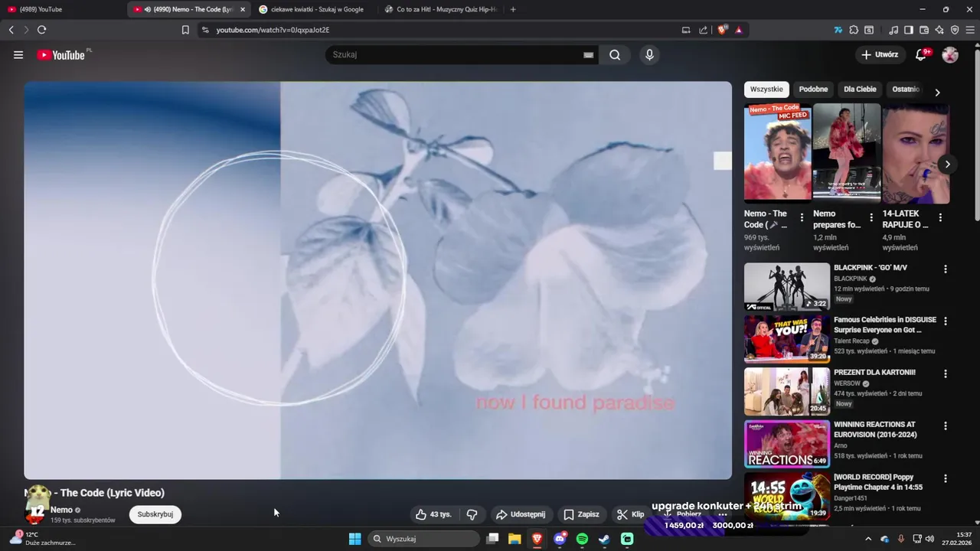Open menu for 'Nemo - The Code' short
The image size is (980, 551).
(x=802, y=217)
